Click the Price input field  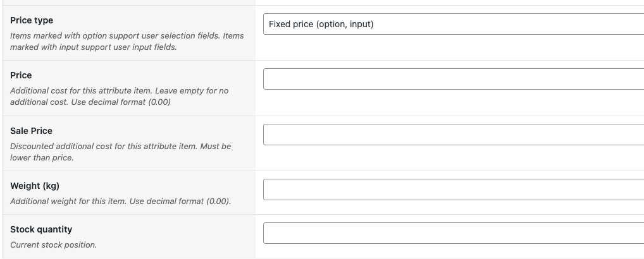(453, 79)
